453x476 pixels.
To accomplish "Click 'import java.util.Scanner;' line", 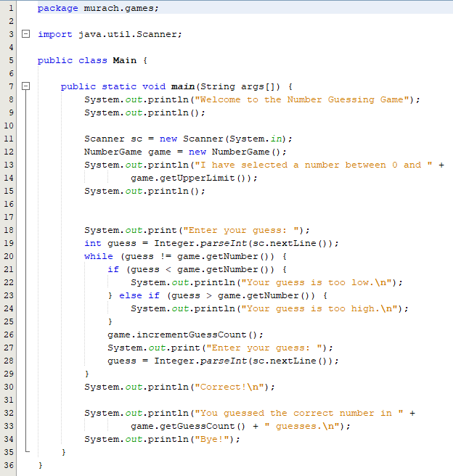I will 110,34.
